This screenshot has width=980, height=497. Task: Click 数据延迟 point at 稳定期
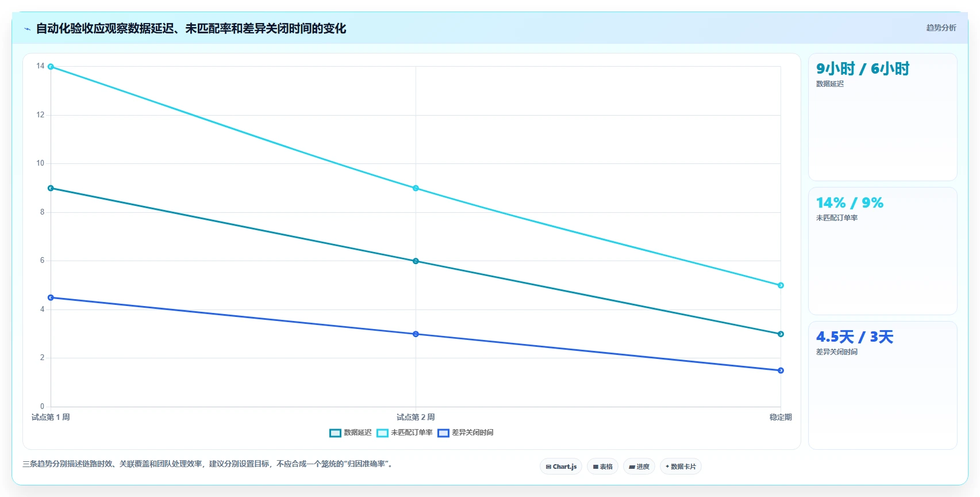click(x=781, y=334)
